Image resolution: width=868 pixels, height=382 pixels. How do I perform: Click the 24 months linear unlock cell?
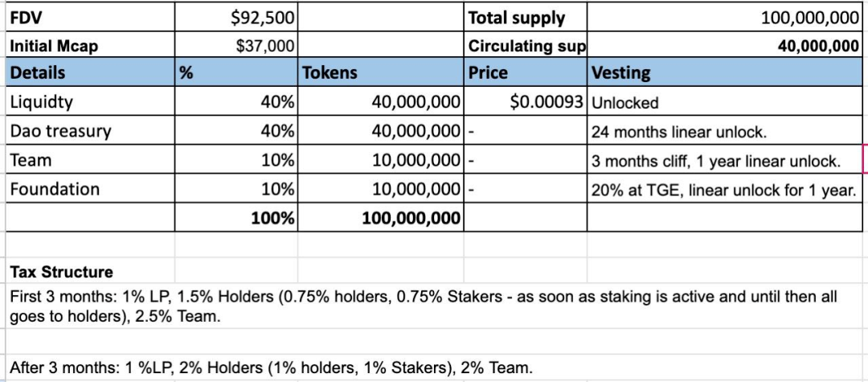click(x=725, y=131)
